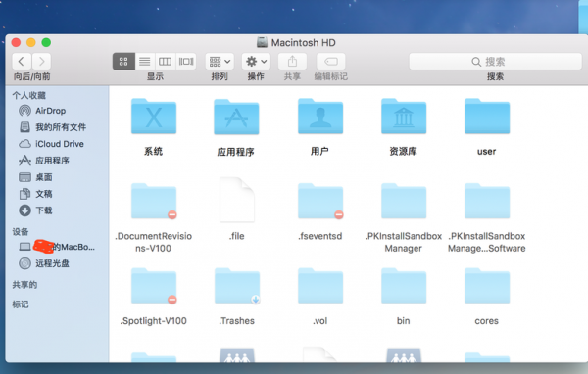This screenshot has width=588, height=374.
Task: Click the 编辑标记 edit tags button
Action: [x=331, y=61]
